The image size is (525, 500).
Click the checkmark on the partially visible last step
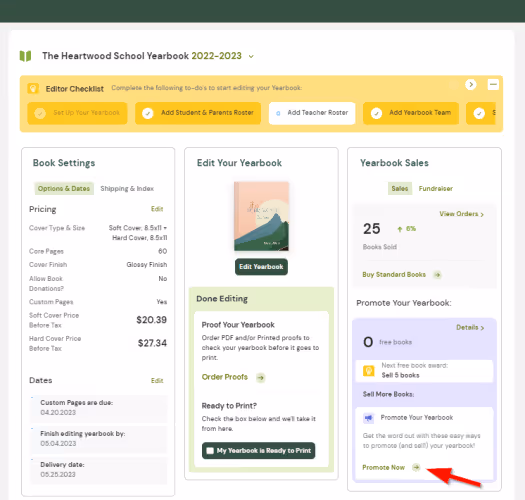tap(479, 113)
